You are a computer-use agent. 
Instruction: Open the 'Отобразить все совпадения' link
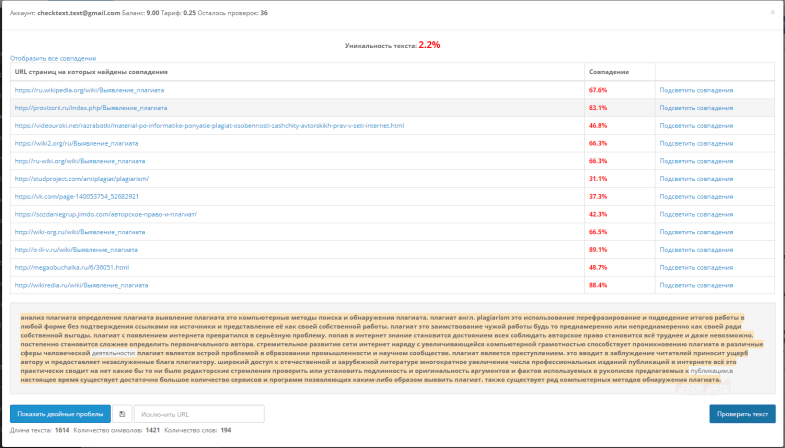pyautogui.click(x=53, y=60)
